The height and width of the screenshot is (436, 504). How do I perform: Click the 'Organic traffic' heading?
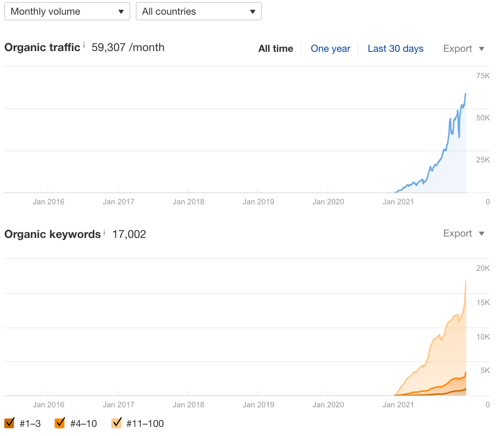tap(42, 47)
